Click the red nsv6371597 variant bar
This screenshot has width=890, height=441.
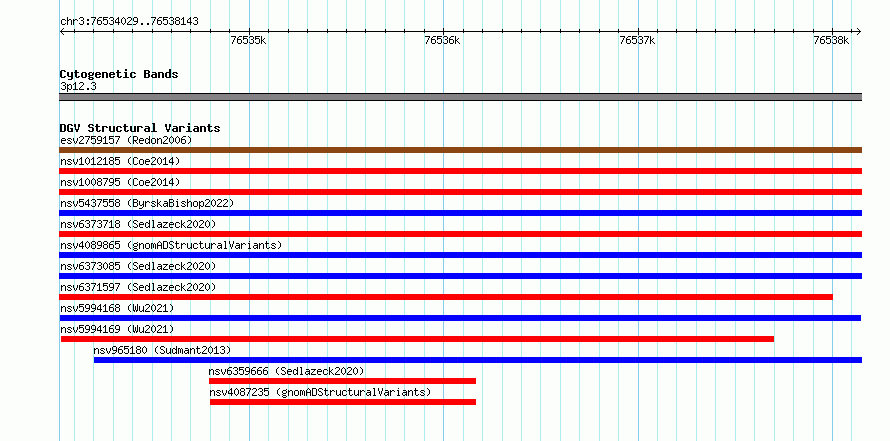(446, 297)
